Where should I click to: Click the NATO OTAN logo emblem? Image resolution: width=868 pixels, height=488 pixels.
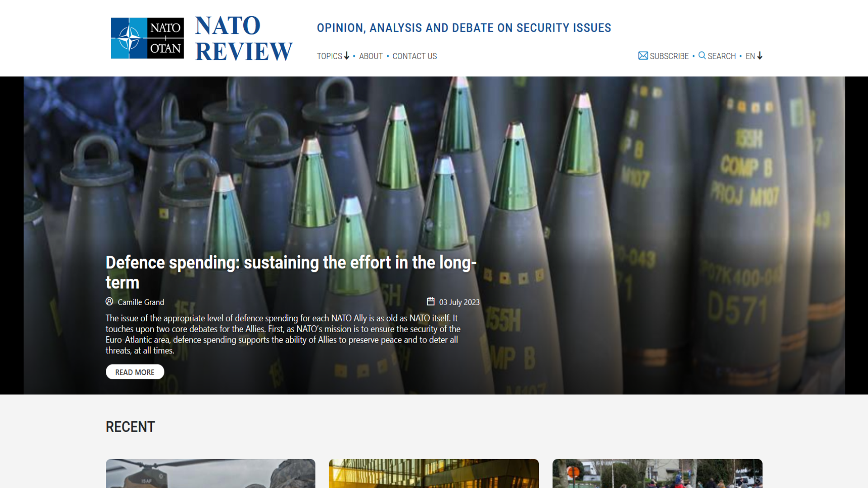[147, 38]
